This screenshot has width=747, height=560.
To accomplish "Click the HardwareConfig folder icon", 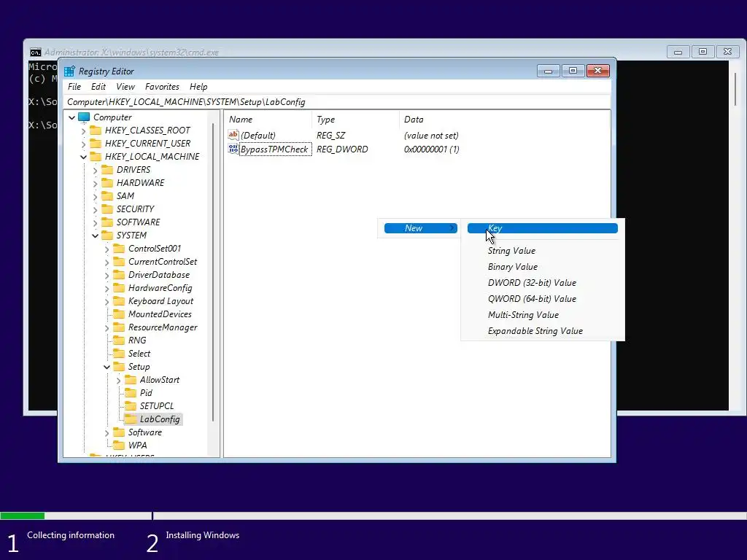I will [119, 288].
